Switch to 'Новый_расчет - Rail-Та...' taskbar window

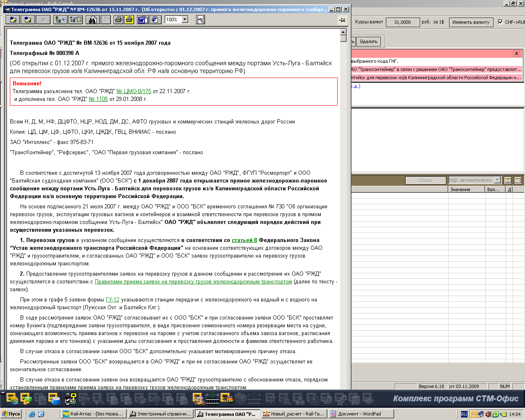coord(294,414)
